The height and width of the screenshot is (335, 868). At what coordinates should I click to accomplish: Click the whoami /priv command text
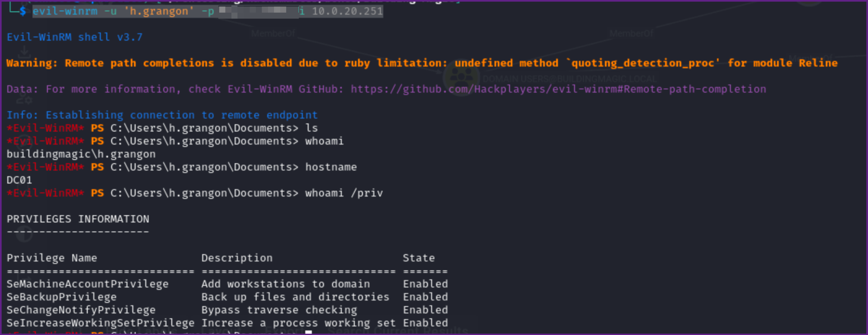click(x=344, y=193)
